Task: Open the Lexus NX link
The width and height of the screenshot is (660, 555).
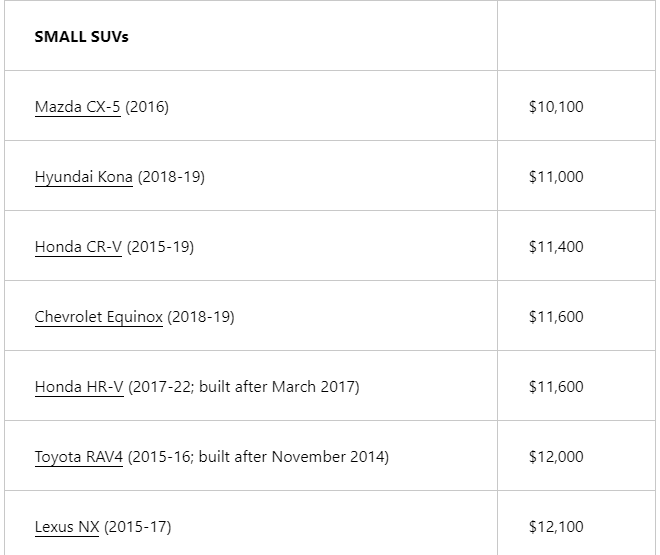Action: [66, 527]
